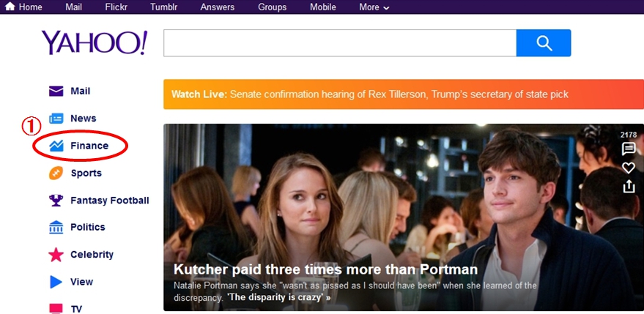Open the View sidebar link
This screenshot has height=314, width=644.
[x=81, y=282]
